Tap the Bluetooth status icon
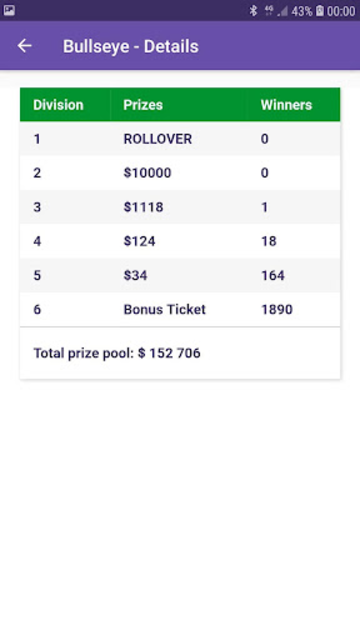The width and height of the screenshot is (360, 640). coord(253,11)
